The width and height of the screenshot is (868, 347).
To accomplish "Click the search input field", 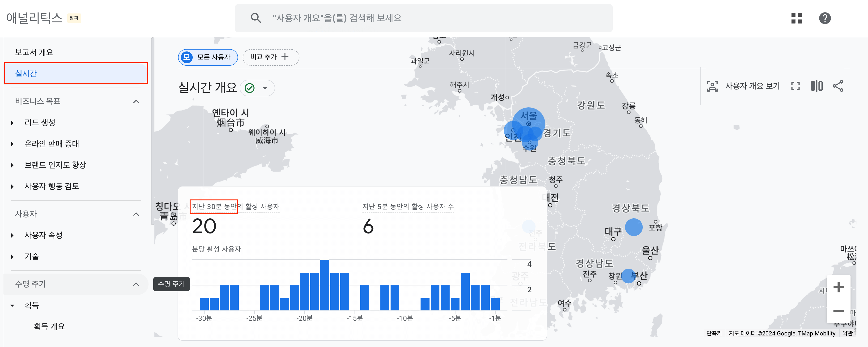I will (424, 18).
